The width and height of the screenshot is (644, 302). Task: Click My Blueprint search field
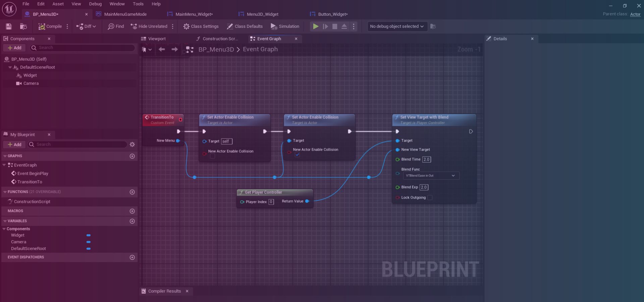(x=77, y=145)
